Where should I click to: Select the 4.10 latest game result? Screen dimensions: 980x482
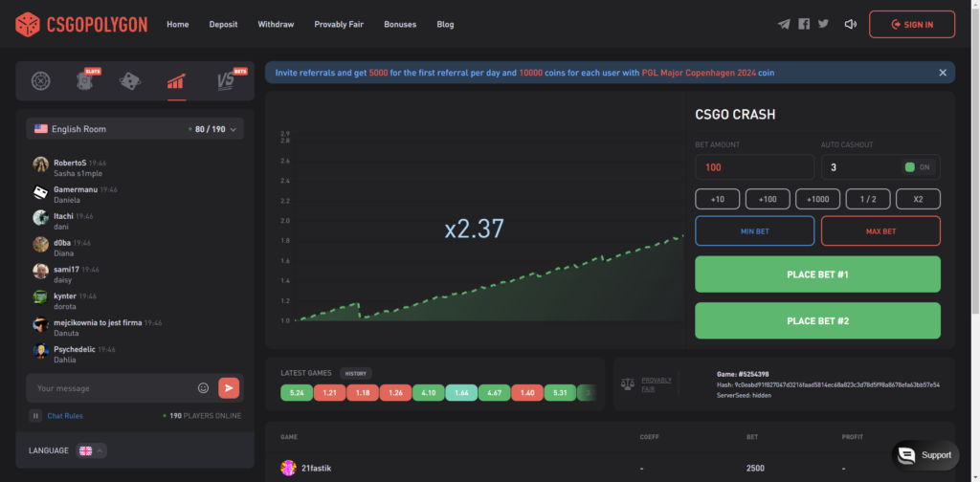coord(428,393)
